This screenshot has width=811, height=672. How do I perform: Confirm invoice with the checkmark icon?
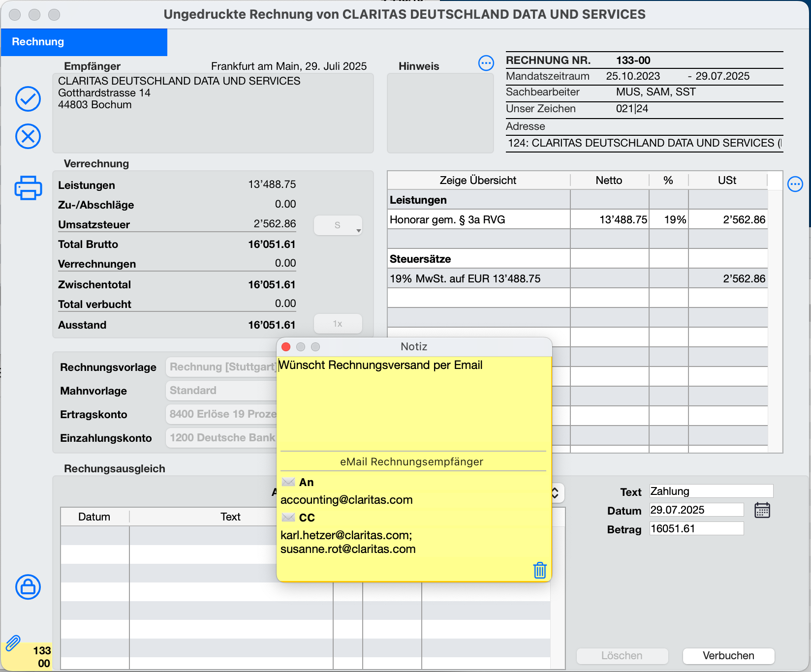tap(28, 99)
